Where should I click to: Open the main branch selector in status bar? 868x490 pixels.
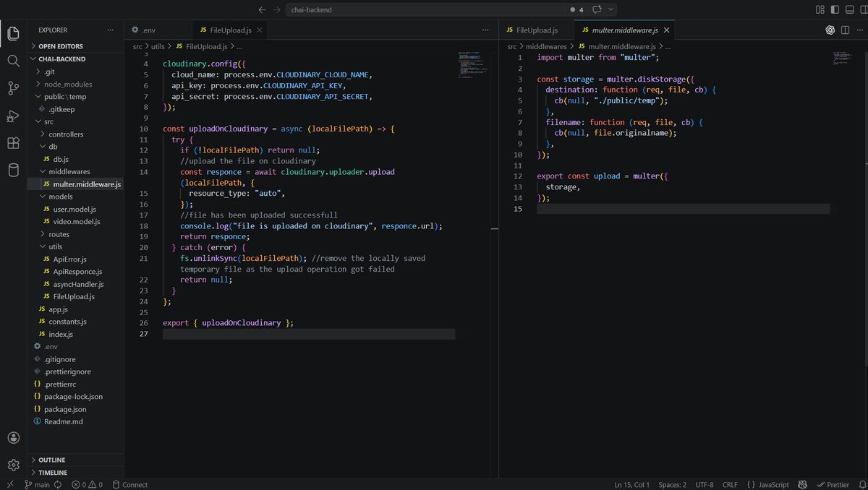click(38, 484)
